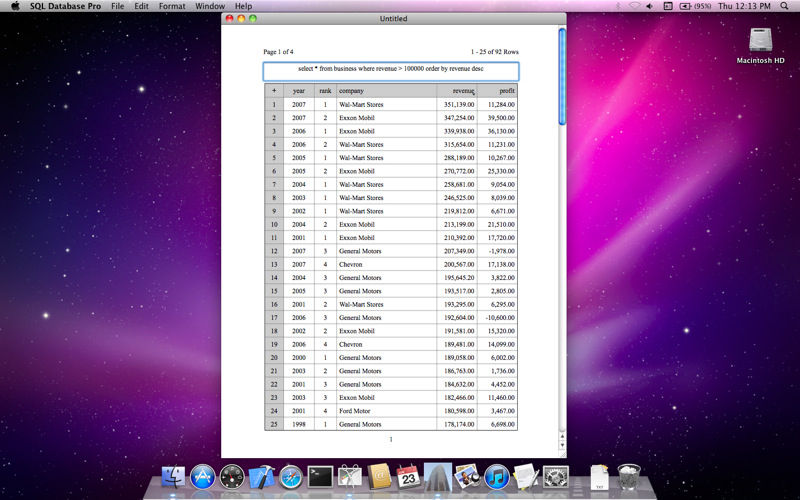Select row number 25 header
This screenshot has height=500, width=800.
click(274, 424)
